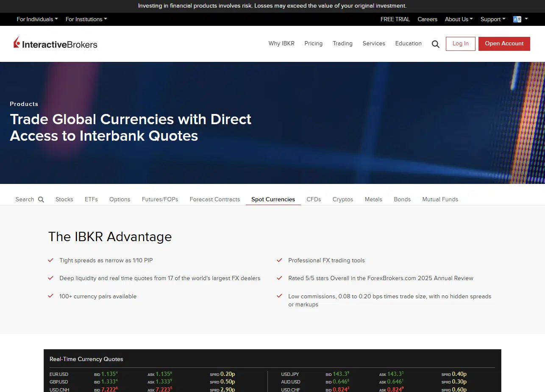Open the Support dropdown menu
Image resolution: width=545 pixels, height=392 pixels.
click(493, 19)
